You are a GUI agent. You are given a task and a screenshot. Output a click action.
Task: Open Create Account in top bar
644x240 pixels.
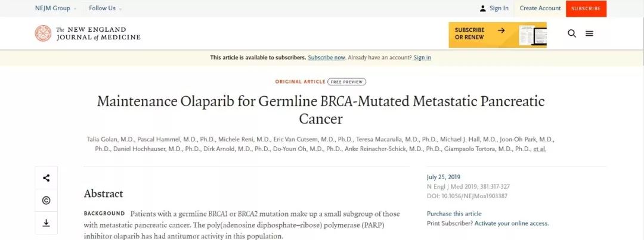coord(540,8)
